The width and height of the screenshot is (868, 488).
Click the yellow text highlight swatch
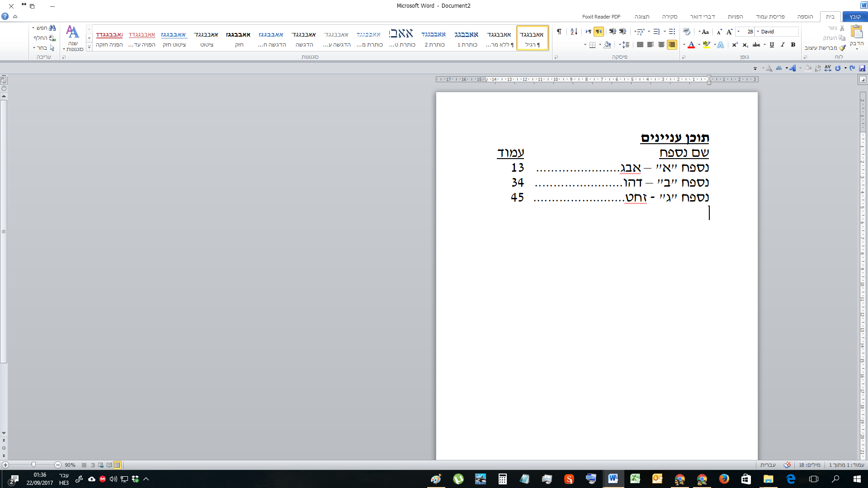point(707,45)
